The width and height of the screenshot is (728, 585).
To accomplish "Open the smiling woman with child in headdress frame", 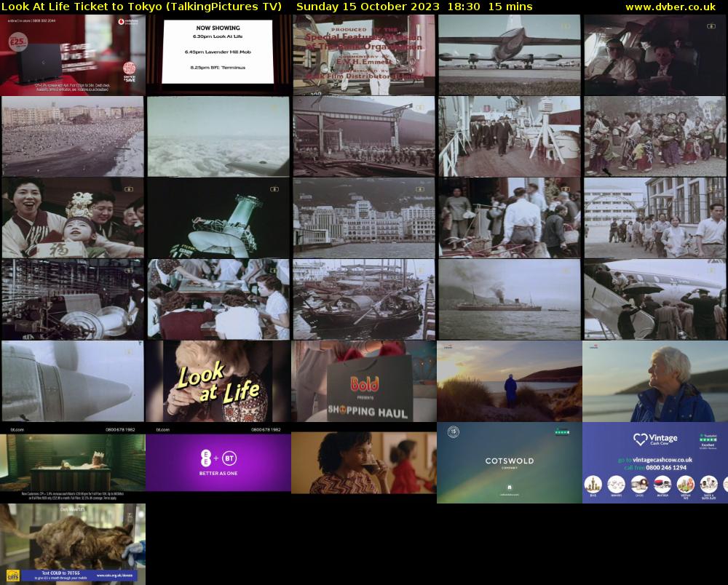I will coord(73,218).
